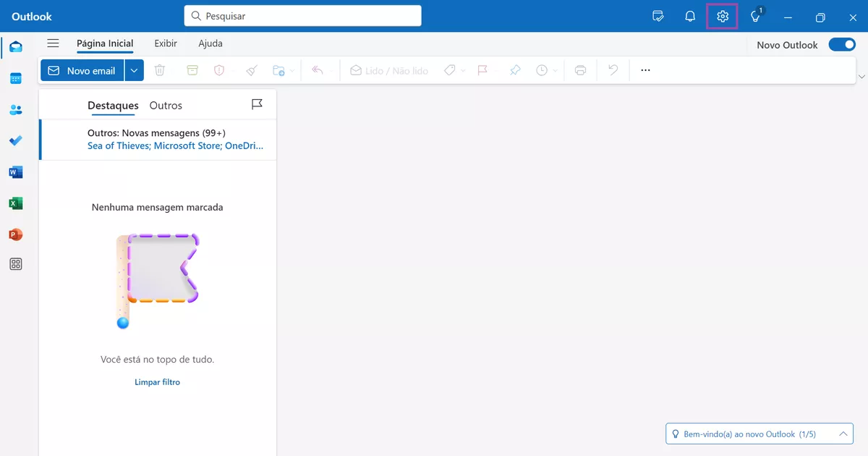Disable the Novo Outlook toggle
Image resolution: width=868 pixels, height=456 pixels.
coord(841,44)
